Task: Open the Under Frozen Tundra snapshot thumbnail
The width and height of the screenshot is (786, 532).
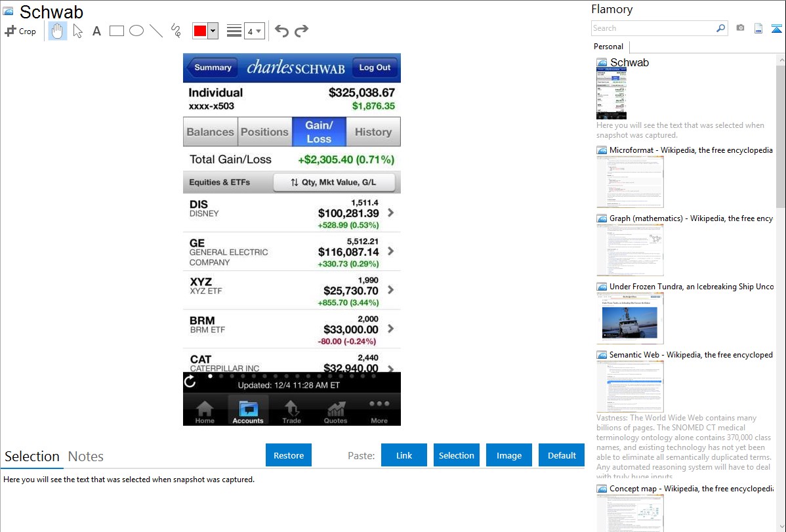Action: (x=630, y=318)
